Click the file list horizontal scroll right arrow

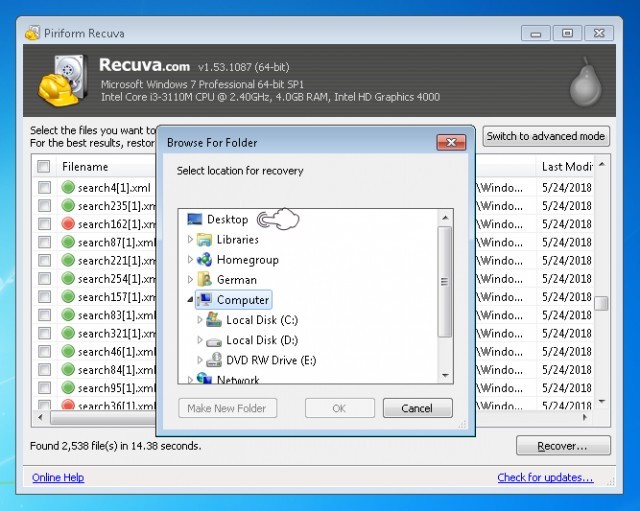(585, 417)
